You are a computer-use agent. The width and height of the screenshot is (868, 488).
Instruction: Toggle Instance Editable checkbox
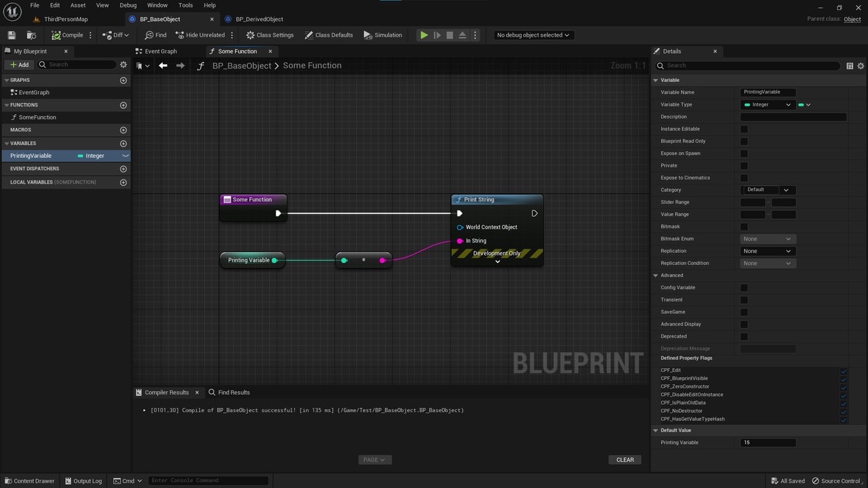coord(744,129)
